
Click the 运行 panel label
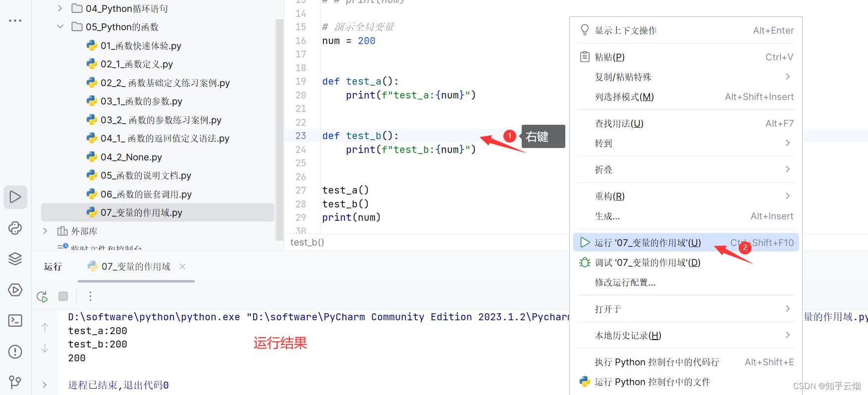click(53, 266)
